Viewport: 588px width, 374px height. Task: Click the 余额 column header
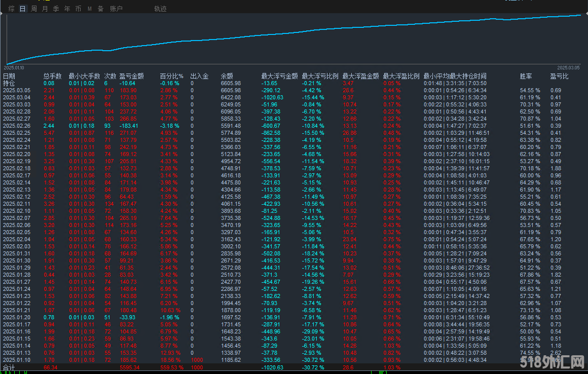coord(227,76)
